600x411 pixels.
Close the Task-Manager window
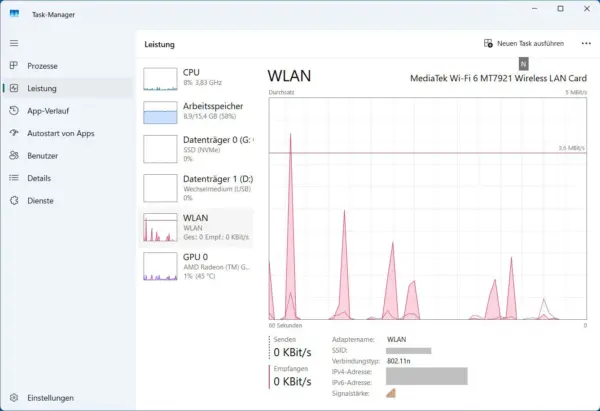tap(587, 8)
